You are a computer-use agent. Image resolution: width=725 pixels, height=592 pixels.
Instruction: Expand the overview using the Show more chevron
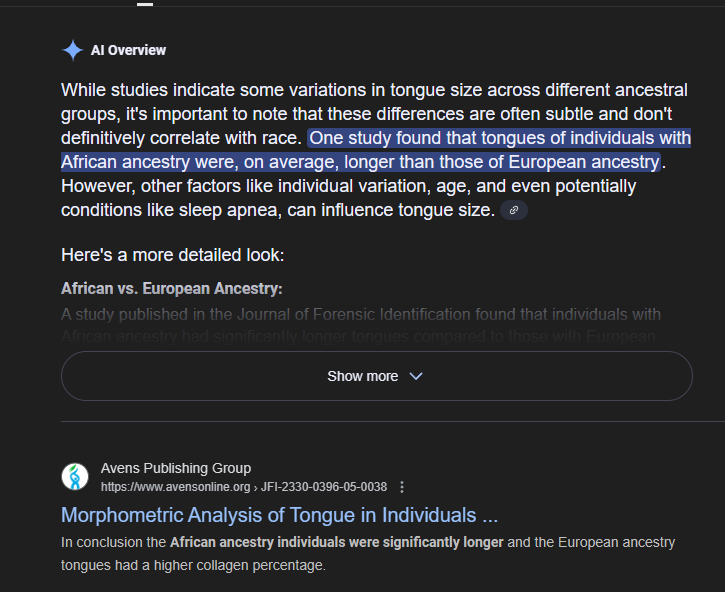[416, 376]
